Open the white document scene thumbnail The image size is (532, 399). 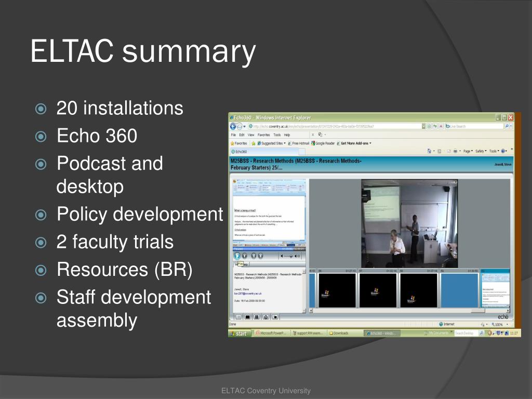click(495, 289)
